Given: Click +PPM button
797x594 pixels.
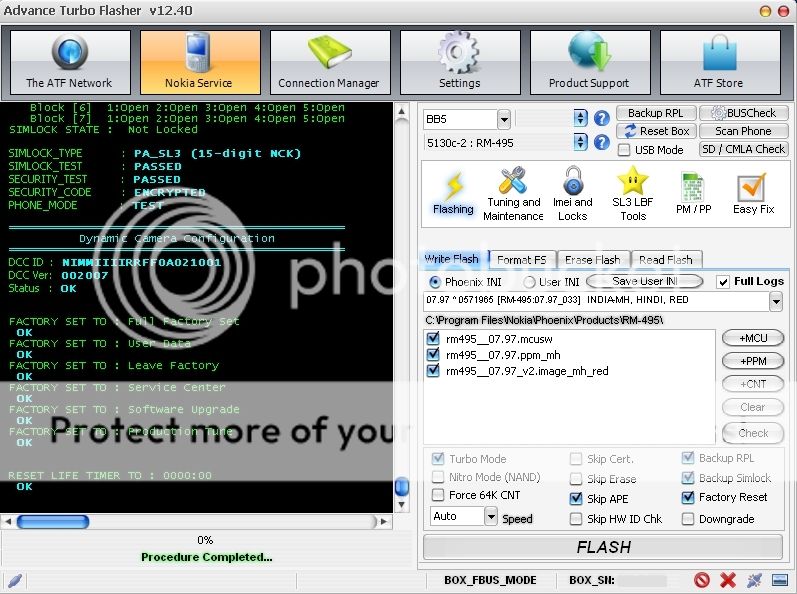Looking at the screenshot, I should tap(753, 361).
